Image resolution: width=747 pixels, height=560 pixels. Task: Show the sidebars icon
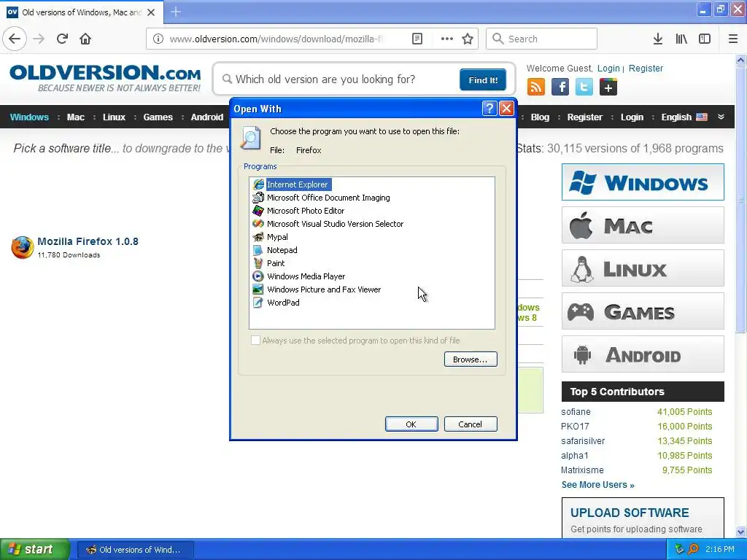[705, 39]
